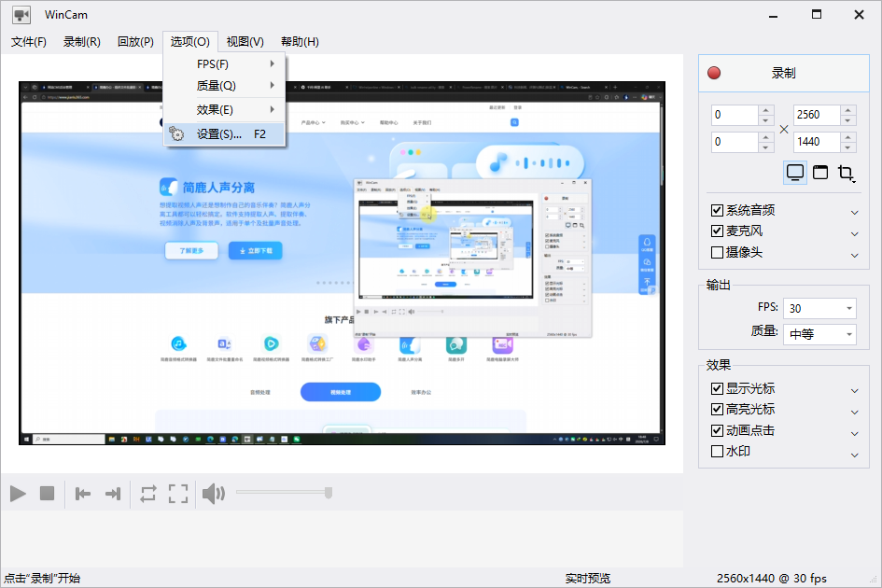Open the 文件(F) menu

pyautogui.click(x=29, y=42)
